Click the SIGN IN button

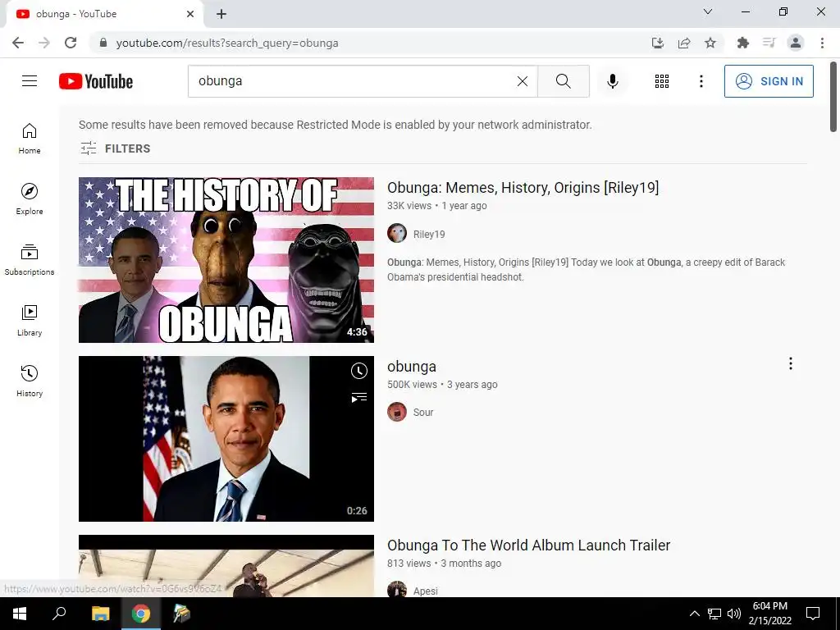(768, 81)
